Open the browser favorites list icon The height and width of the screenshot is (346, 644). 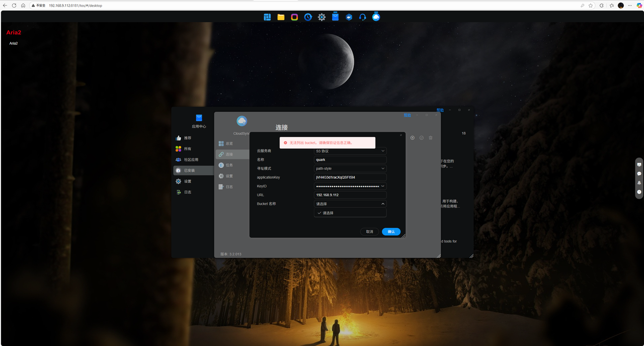click(611, 5)
